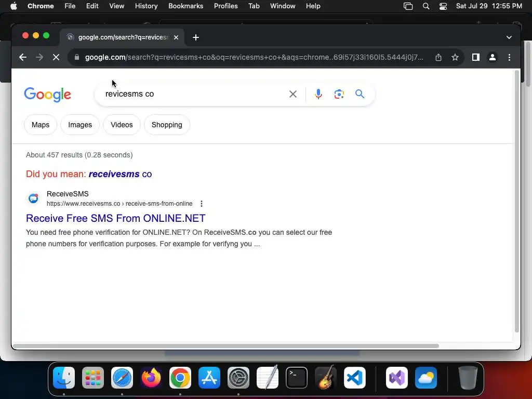Open the Chrome three-dot menu

click(509, 57)
